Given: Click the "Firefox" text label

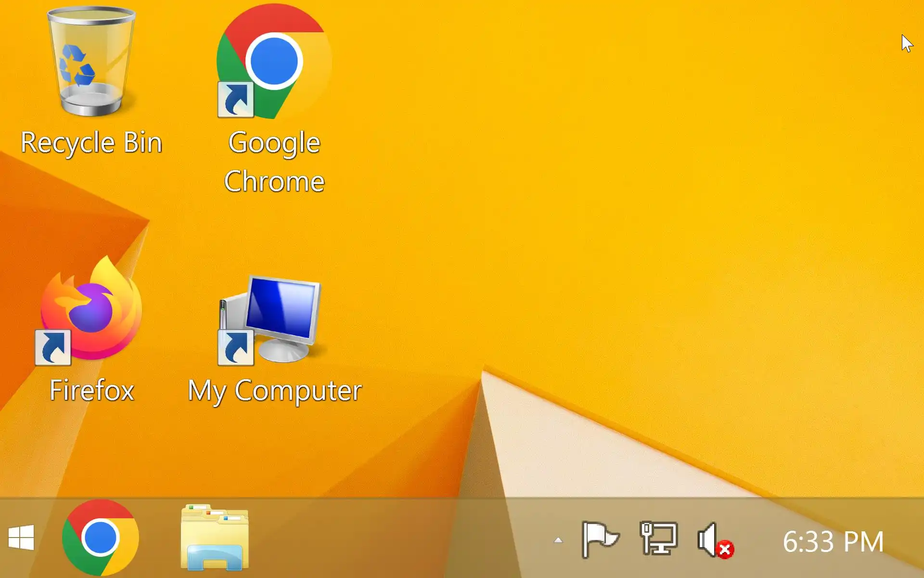Looking at the screenshot, I should [91, 390].
